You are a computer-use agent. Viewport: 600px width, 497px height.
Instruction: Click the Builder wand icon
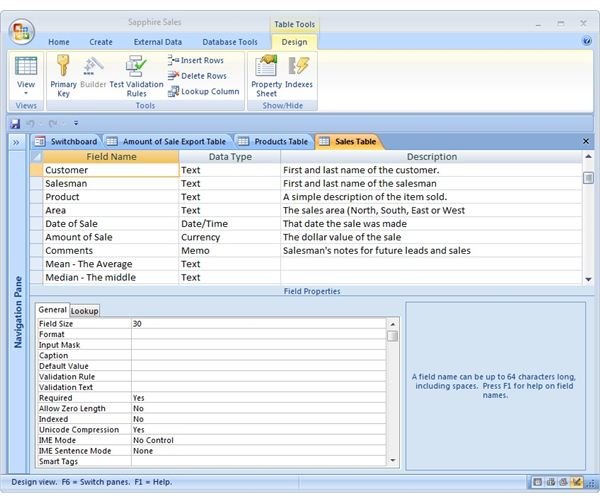point(93,73)
